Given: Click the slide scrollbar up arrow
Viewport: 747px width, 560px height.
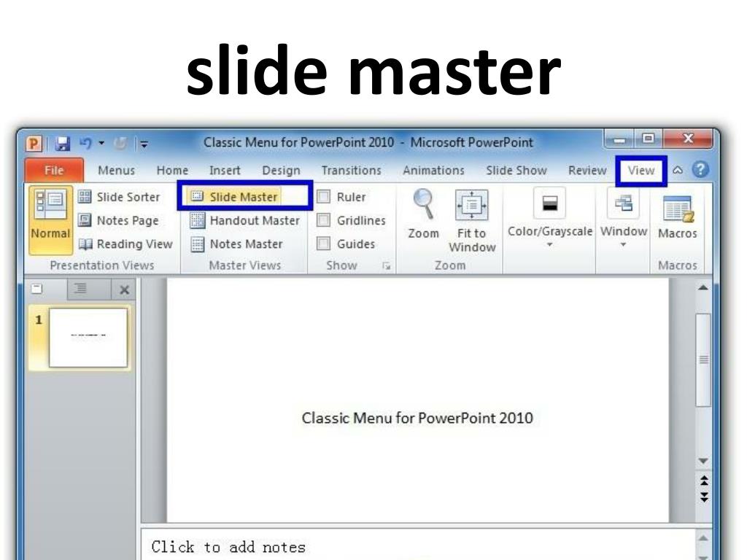Looking at the screenshot, I should pyautogui.click(x=703, y=287).
